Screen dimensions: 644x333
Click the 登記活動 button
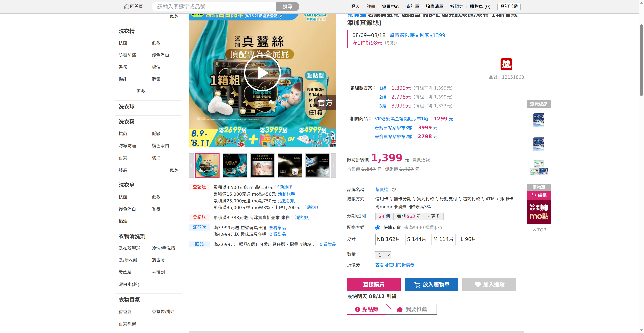(x=509, y=7)
